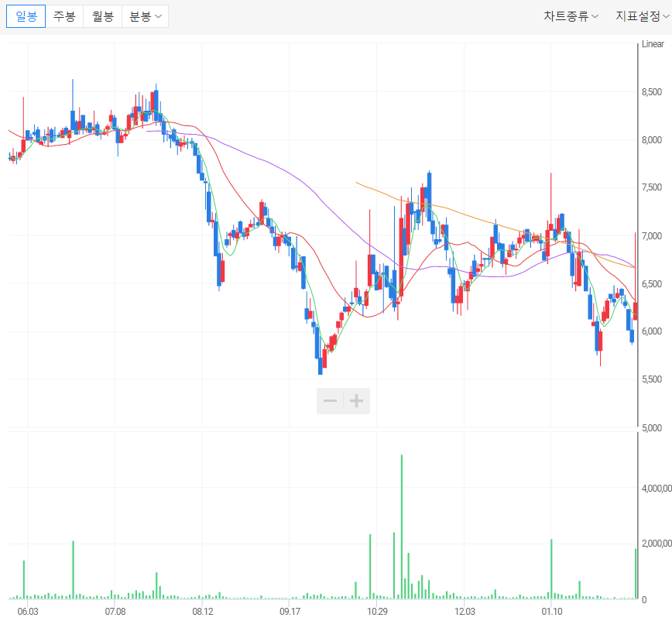Click the 09.17 date axis label
Image resolution: width=672 pixels, height=621 pixels.
[x=290, y=611]
